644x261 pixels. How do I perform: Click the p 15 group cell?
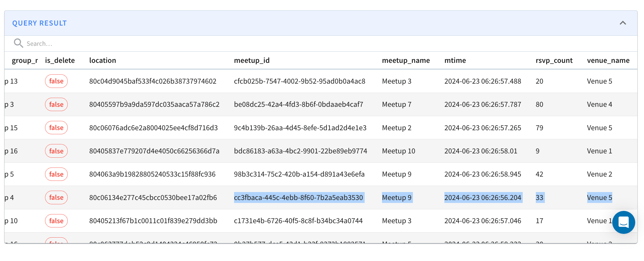click(11, 128)
